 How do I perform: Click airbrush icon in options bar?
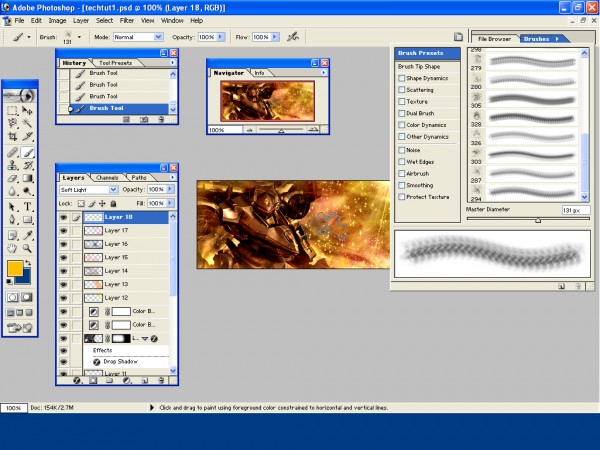tap(293, 37)
